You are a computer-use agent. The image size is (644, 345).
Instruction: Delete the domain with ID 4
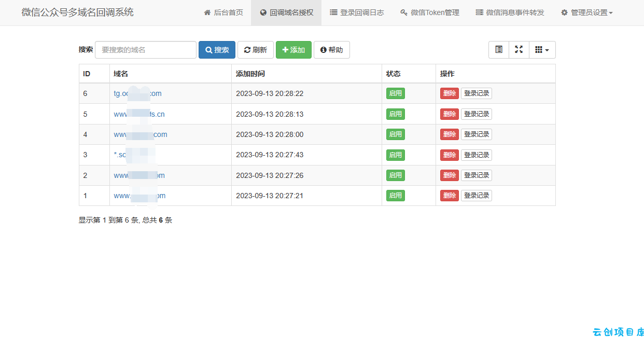[450, 134]
